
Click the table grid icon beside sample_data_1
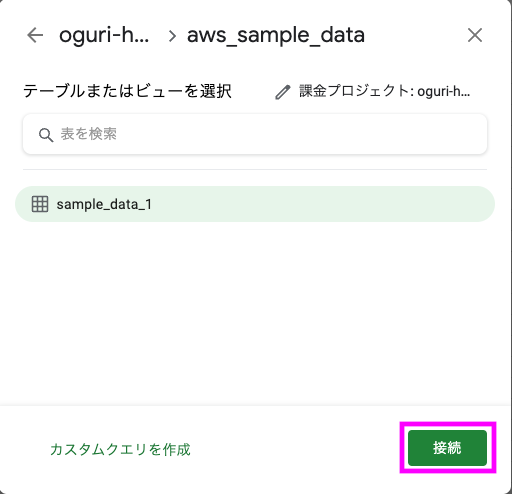tap(40, 204)
